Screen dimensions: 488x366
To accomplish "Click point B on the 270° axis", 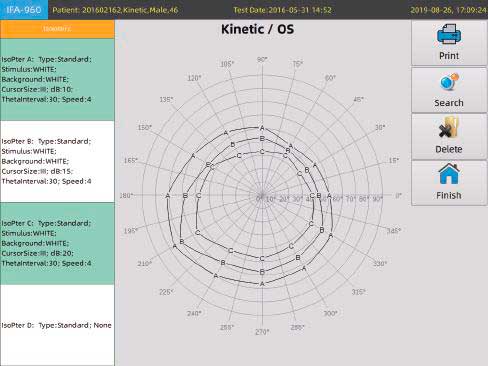I will coord(262,272).
